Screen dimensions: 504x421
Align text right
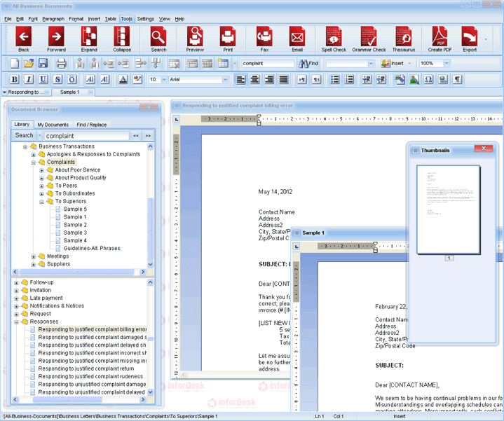pyautogui.click(x=269, y=79)
